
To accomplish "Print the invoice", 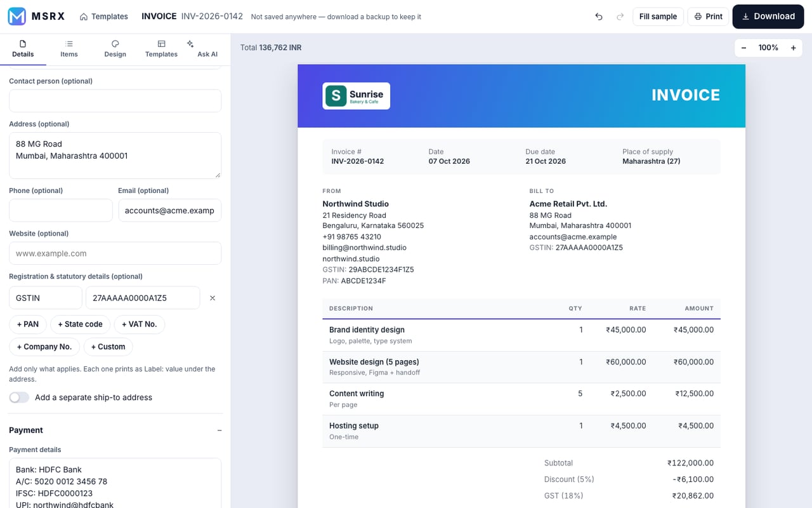I will (708, 17).
